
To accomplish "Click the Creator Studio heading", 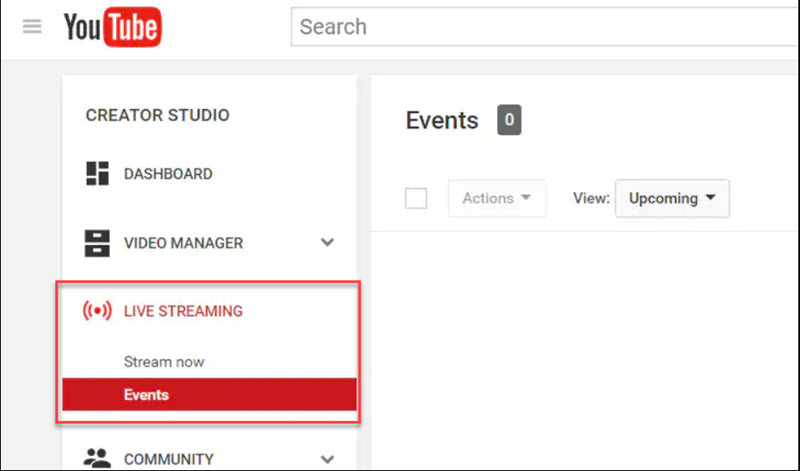I will (158, 115).
